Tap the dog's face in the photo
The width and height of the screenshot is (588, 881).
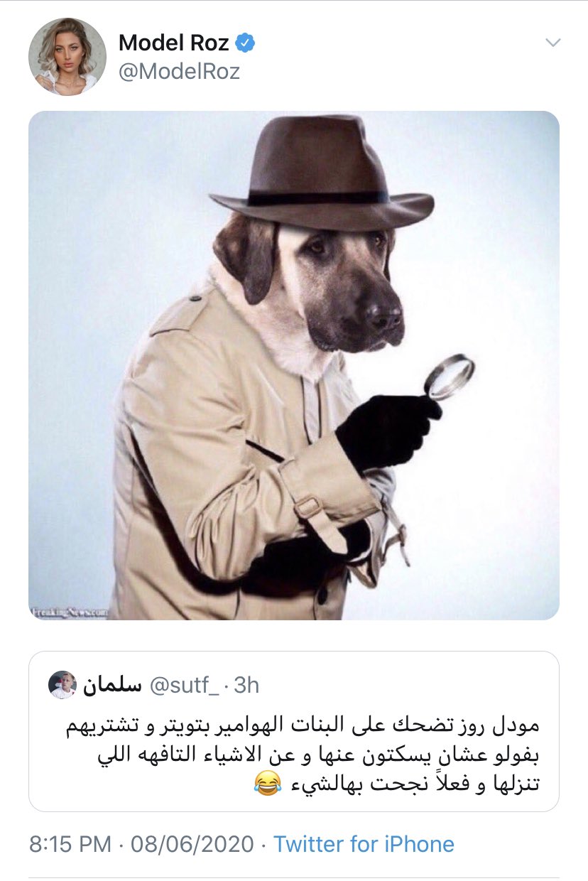[x=339, y=283]
